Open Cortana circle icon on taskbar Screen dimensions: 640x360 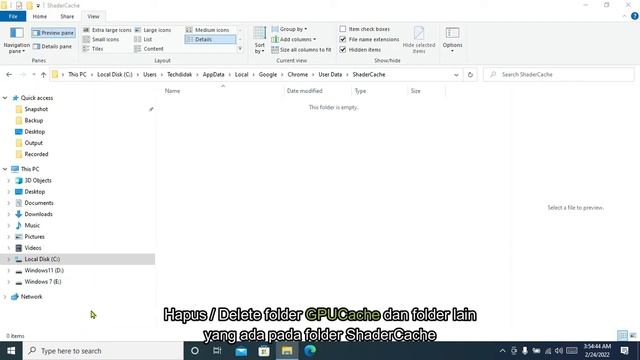coord(195,351)
